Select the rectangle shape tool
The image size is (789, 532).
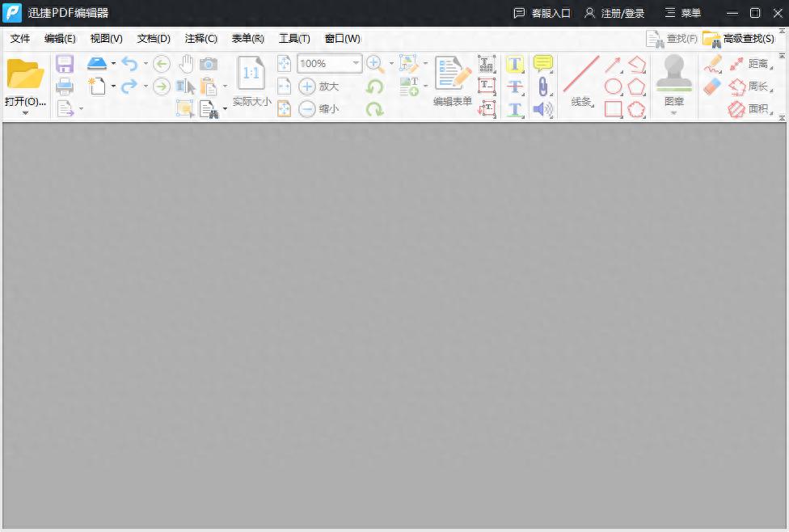coord(613,109)
